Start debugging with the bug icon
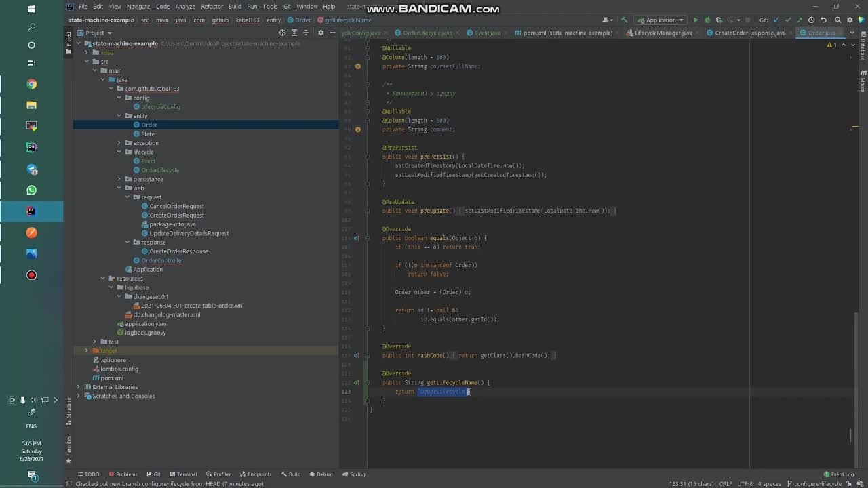Screen dimensions: 868x488 point(707,20)
